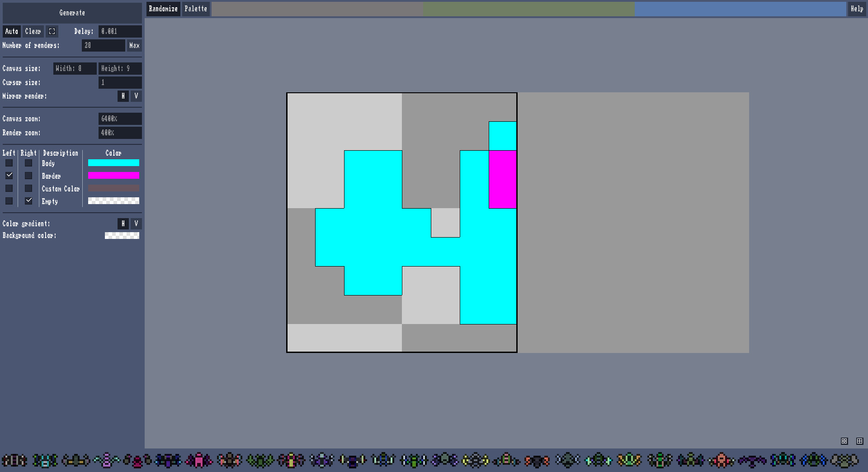This screenshot has width=868, height=472.
Task: Enable the Left checkbox for Body
Action: (x=9, y=163)
